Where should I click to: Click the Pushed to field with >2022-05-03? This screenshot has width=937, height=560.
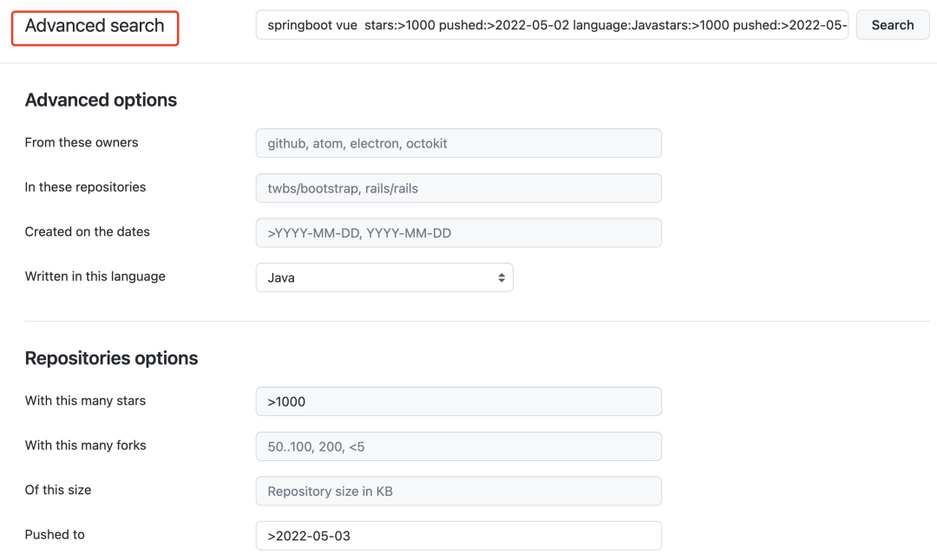[458, 536]
